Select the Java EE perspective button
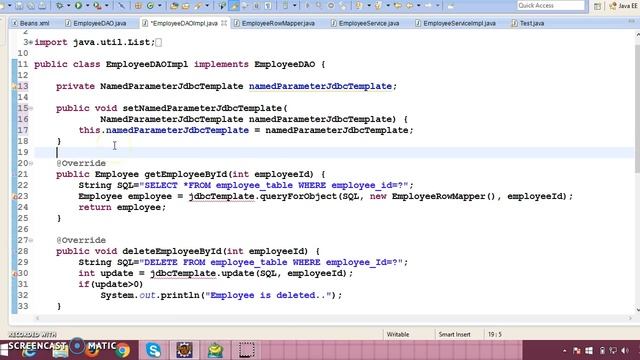Viewport: 640px width, 360px height. 623,6
